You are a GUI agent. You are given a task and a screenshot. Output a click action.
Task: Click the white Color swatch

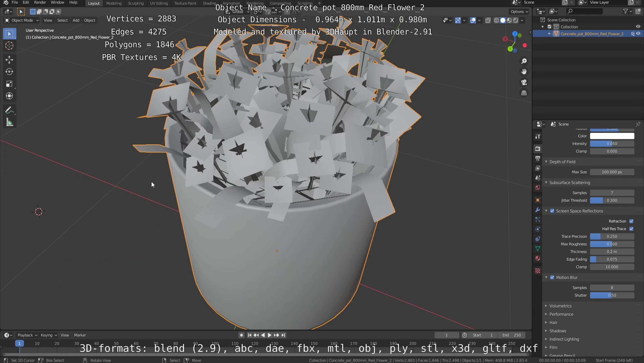[612, 136]
